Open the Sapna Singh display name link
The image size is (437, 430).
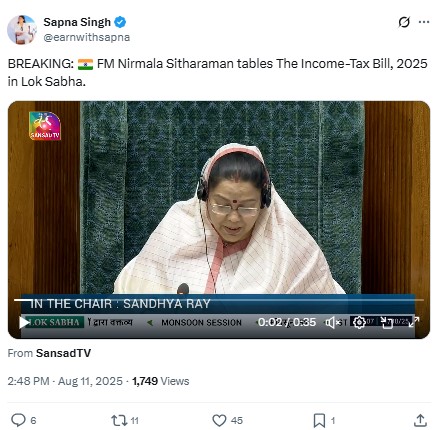[77, 22]
